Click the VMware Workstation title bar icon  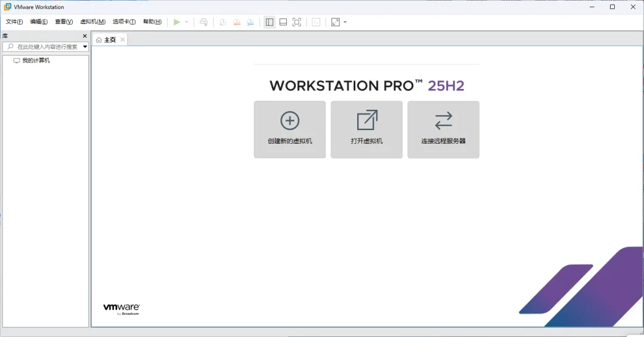(7, 7)
